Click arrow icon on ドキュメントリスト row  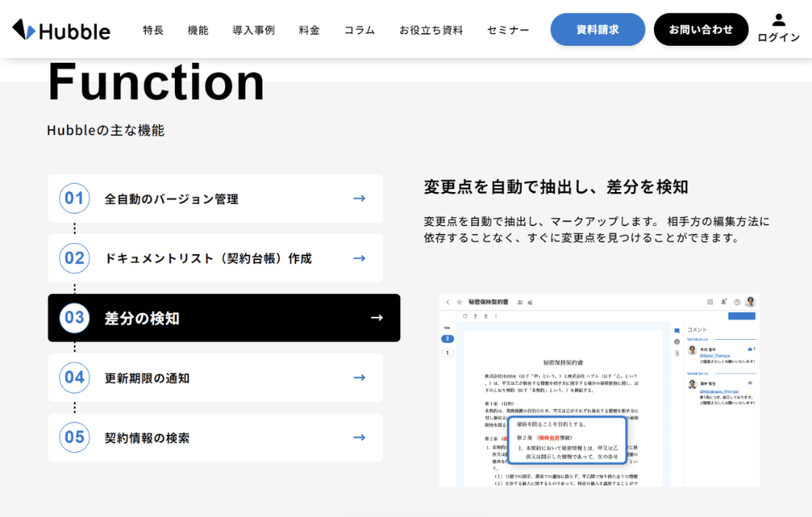[x=359, y=258]
